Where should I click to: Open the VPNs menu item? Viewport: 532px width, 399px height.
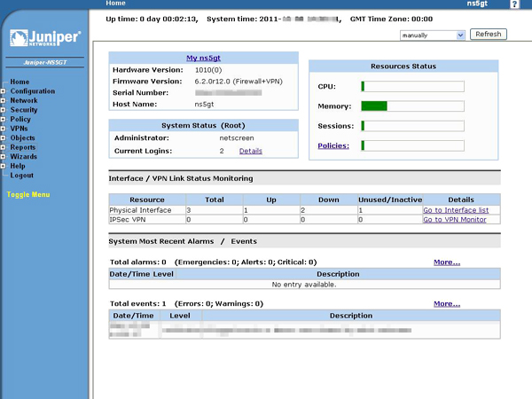(x=19, y=129)
